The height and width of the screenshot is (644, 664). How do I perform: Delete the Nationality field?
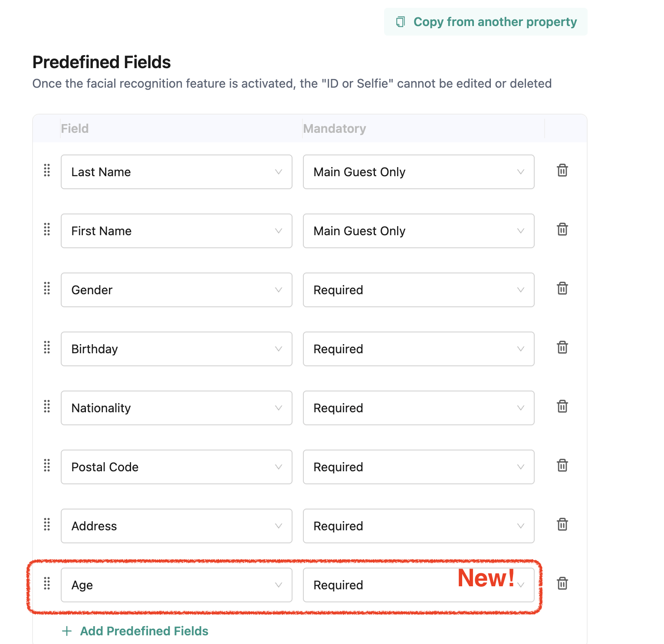coord(562,407)
